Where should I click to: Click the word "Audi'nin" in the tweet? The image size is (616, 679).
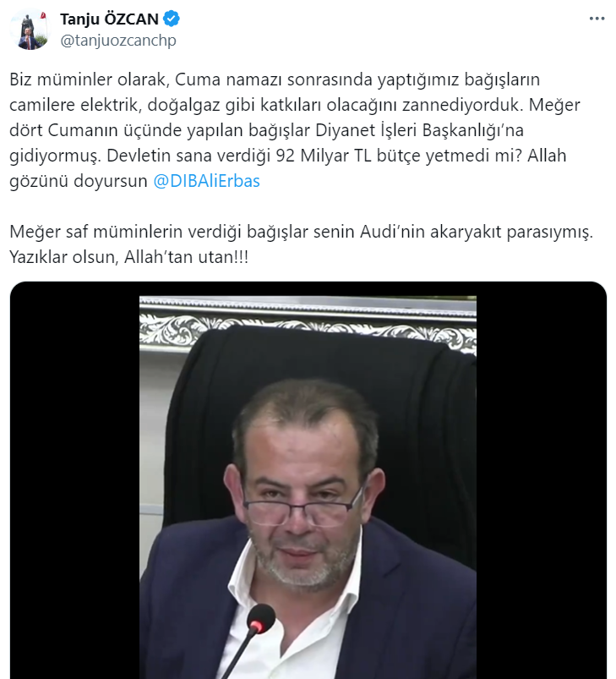click(392, 232)
